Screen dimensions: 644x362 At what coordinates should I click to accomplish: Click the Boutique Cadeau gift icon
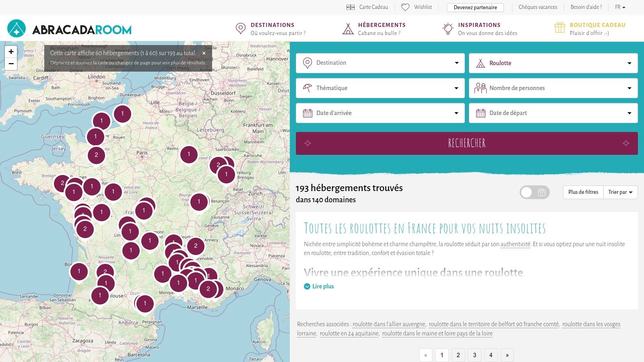(560, 27)
